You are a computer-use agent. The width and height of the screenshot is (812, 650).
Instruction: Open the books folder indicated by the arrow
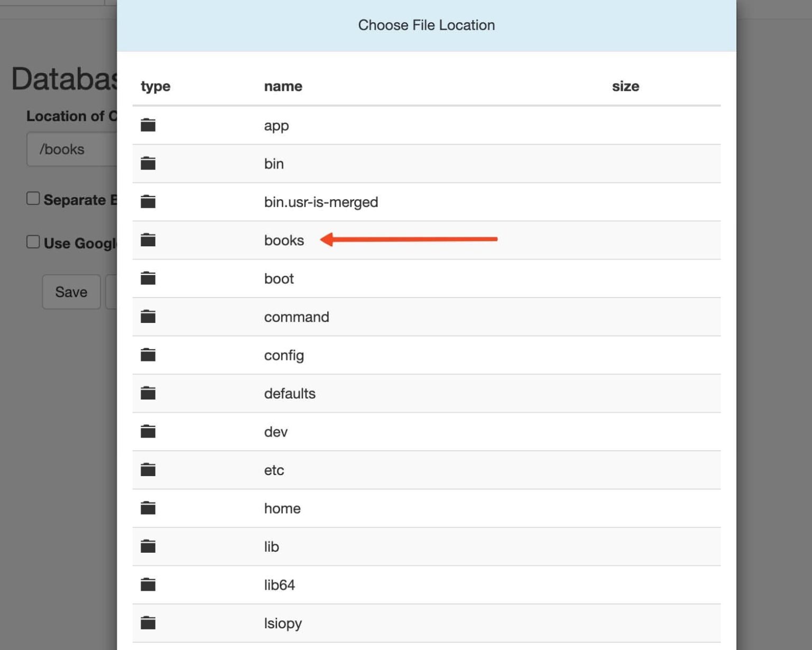pyautogui.click(x=284, y=240)
